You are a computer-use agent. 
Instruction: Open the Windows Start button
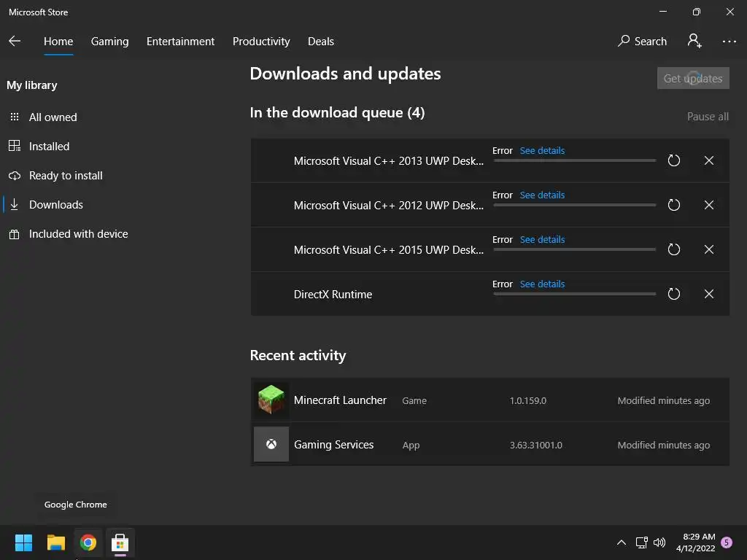pyautogui.click(x=23, y=542)
